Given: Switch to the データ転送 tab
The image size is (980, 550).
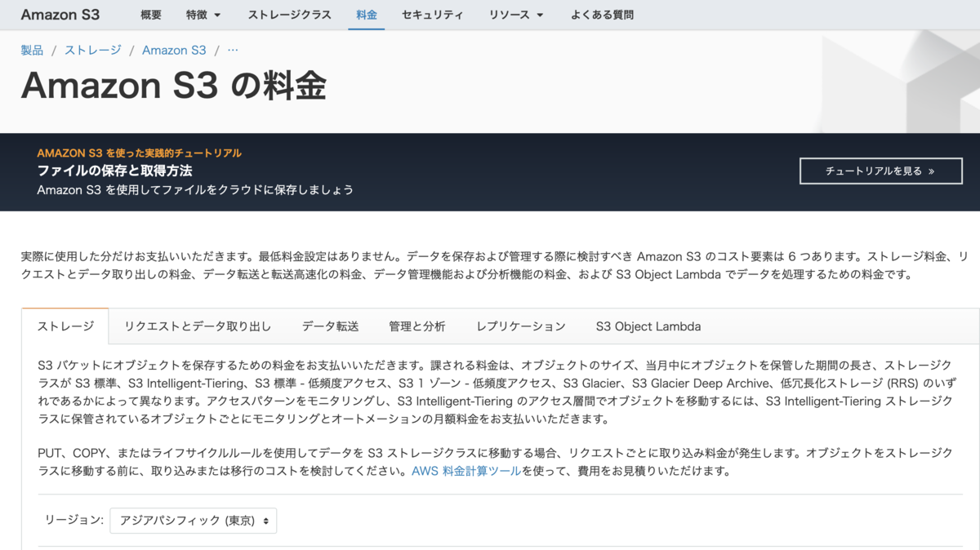Looking at the screenshot, I should pyautogui.click(x=330, y=326).
